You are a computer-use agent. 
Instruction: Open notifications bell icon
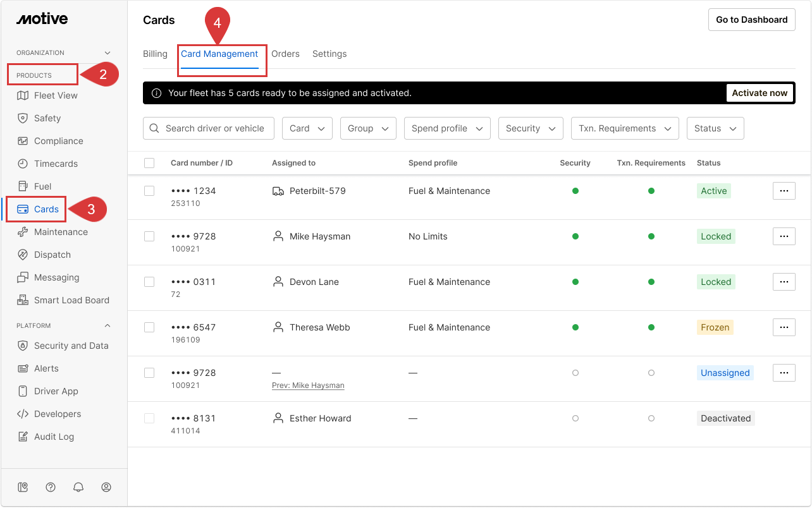[78, 487]
